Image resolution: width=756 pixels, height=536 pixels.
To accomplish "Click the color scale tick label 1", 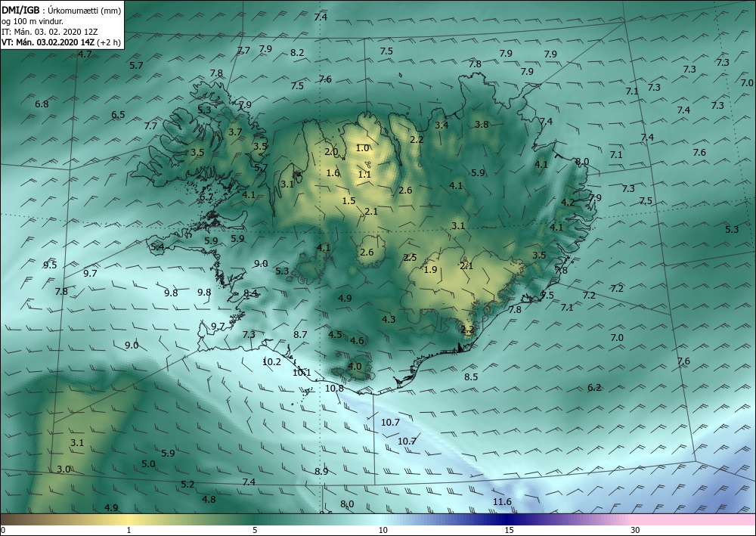I will [129, 530].
